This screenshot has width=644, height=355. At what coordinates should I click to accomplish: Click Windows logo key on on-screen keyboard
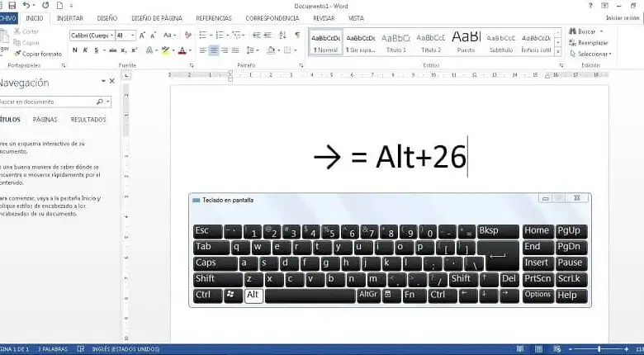click(x=234, y=296)
